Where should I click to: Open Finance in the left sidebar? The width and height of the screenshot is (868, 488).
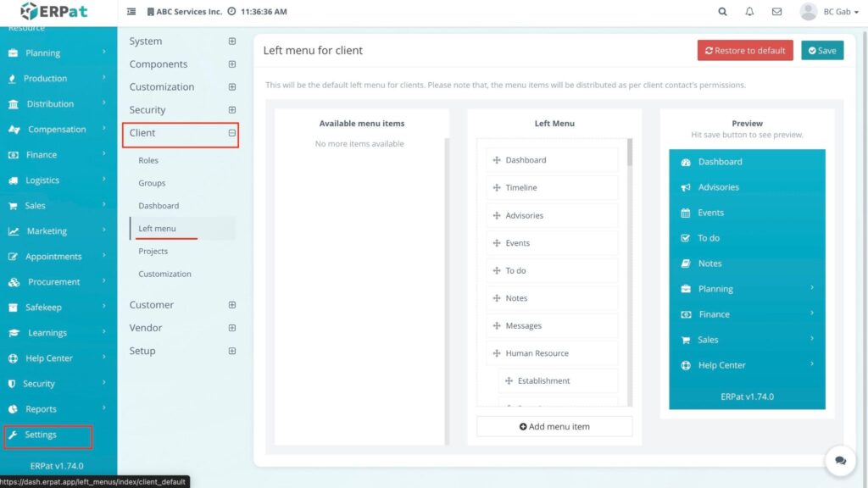tap(42, 155)
